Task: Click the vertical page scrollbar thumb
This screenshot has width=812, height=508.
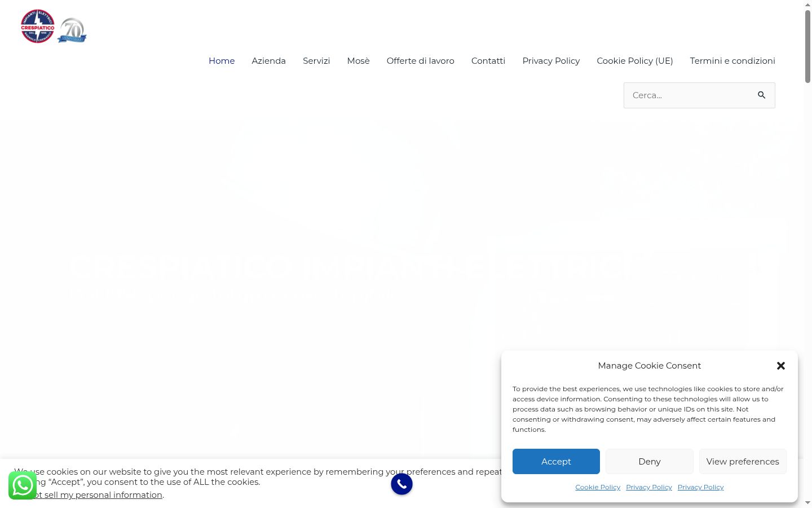Action: [x=807, y=46]
